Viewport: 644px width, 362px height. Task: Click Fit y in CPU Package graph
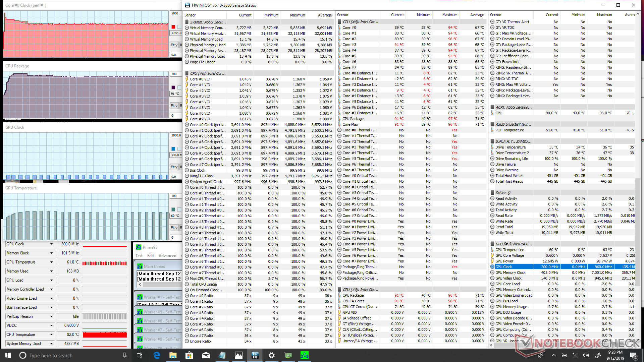(174, 106)
